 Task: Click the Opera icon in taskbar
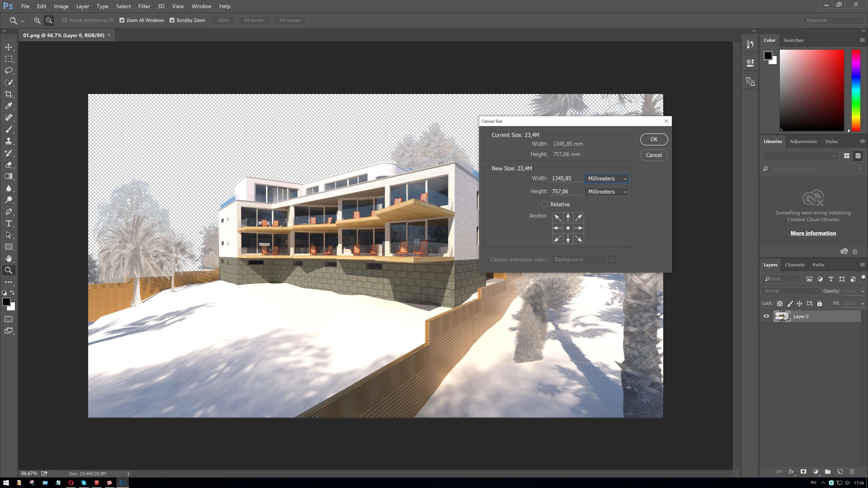(x=71, y=483)
